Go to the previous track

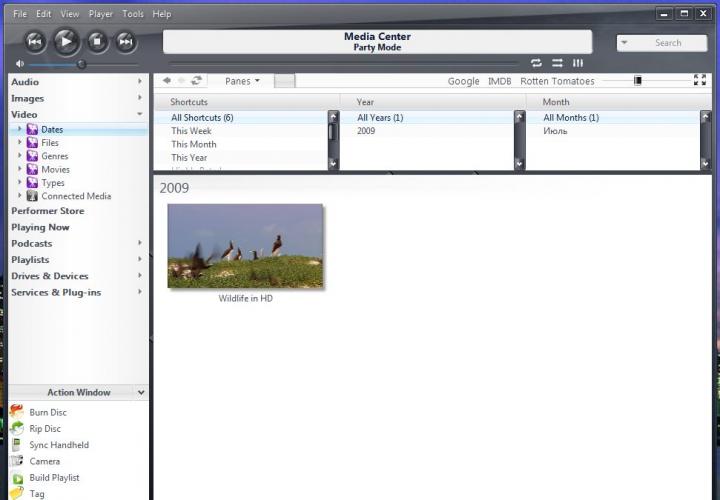coord(35,41)
